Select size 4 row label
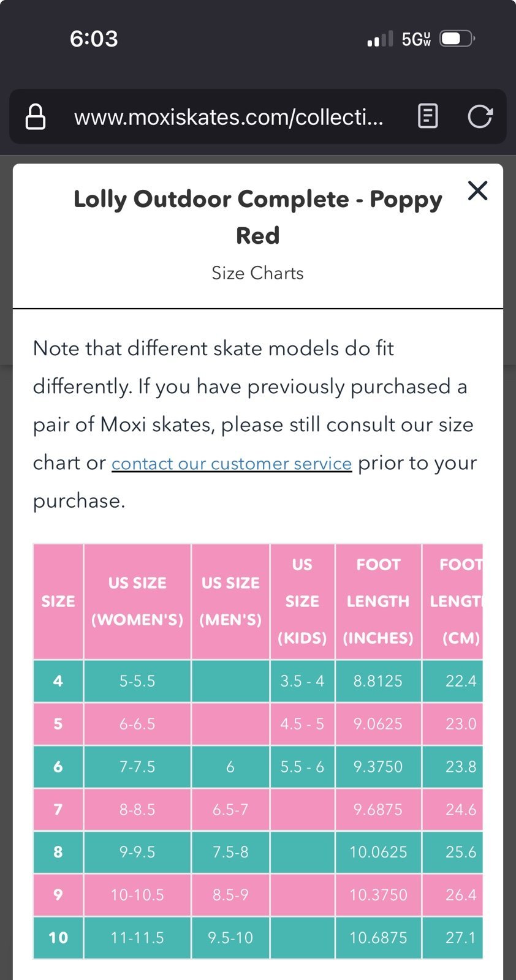Viewport: 516px width, 980px height. point(58,681)
